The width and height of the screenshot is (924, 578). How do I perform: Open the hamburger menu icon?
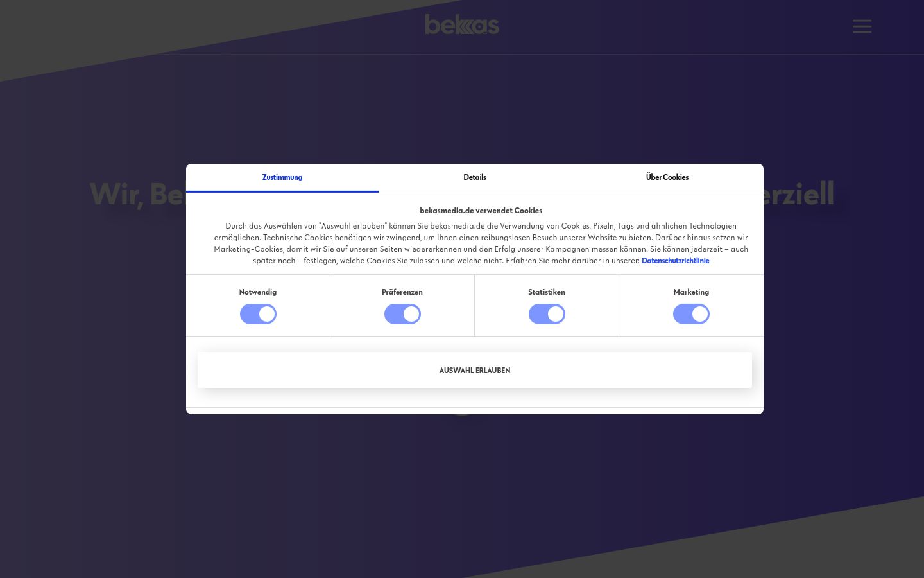[x=862, y=26]
